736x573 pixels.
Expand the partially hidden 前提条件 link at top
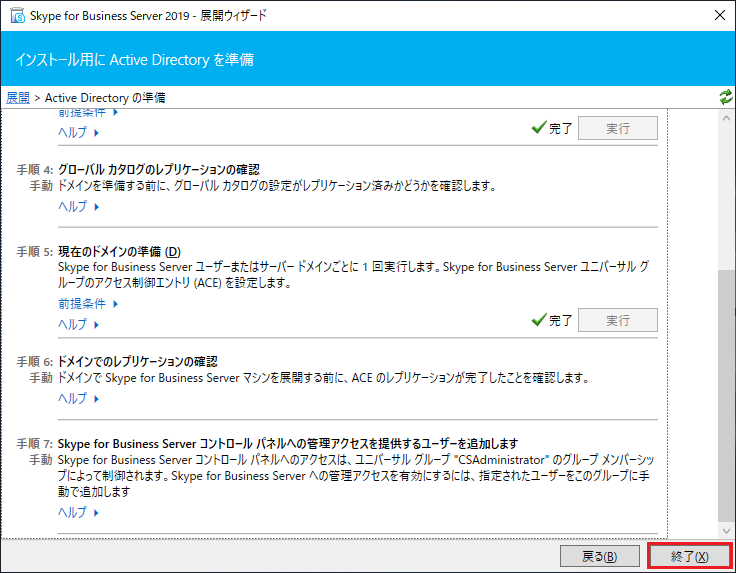[x=88, y=113]
